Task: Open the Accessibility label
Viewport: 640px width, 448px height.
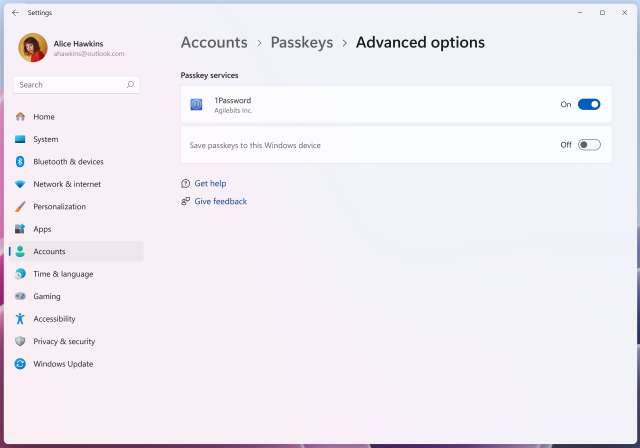Action: pos(54,319)
